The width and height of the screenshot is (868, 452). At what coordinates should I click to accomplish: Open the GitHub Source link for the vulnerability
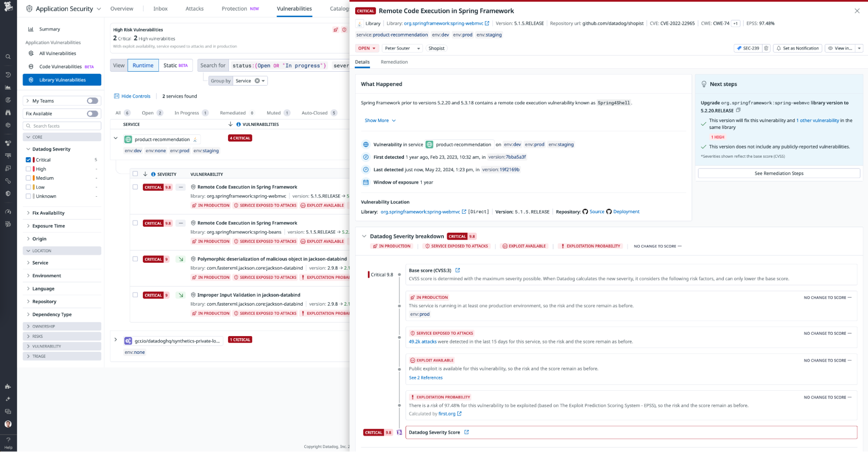[x=597, y=212]
